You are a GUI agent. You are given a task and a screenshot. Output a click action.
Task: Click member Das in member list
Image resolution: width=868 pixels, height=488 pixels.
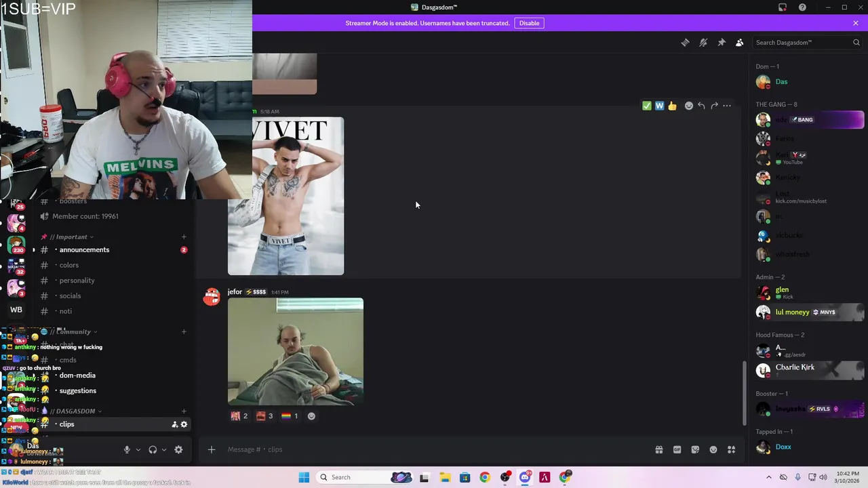point(809,82)
